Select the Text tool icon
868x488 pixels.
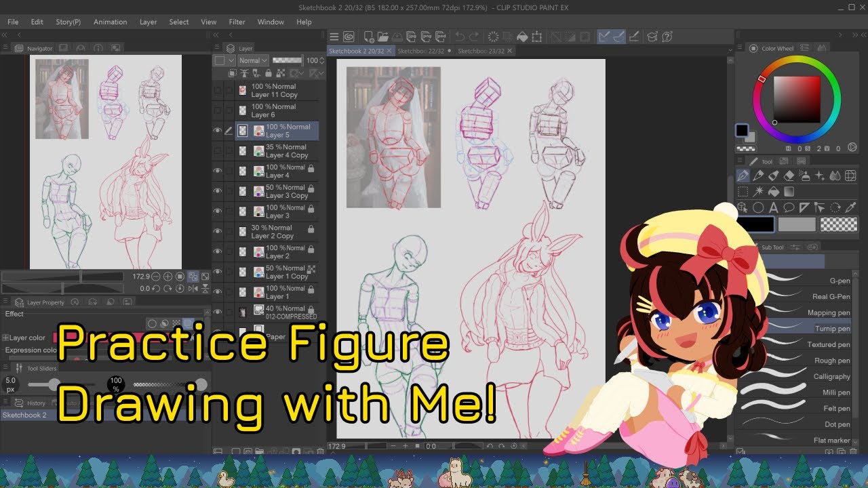tap(774, 207)
